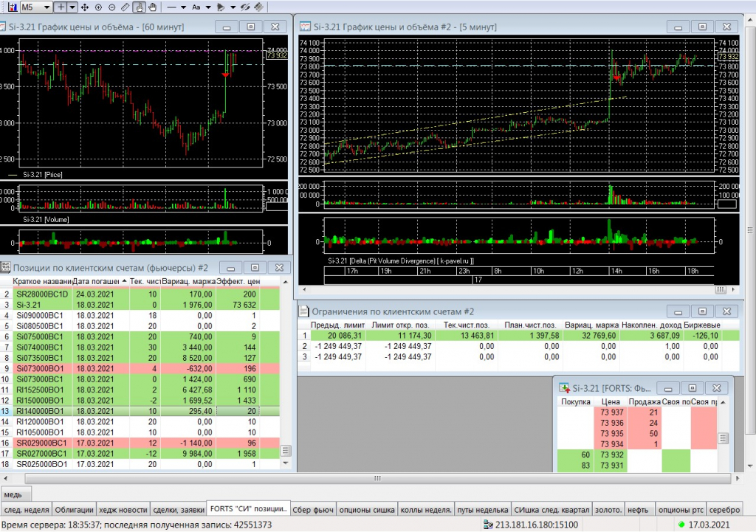
Task: Click the green connection status indicator
Action: pyautogui.click(x=681, y=525)
